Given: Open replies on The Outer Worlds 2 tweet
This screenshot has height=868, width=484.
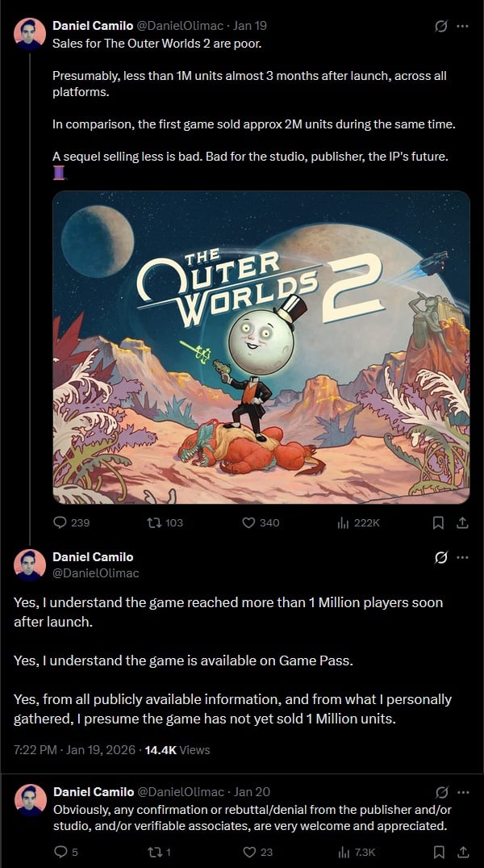Looking at the screenshot, I should tap(71, 522).
